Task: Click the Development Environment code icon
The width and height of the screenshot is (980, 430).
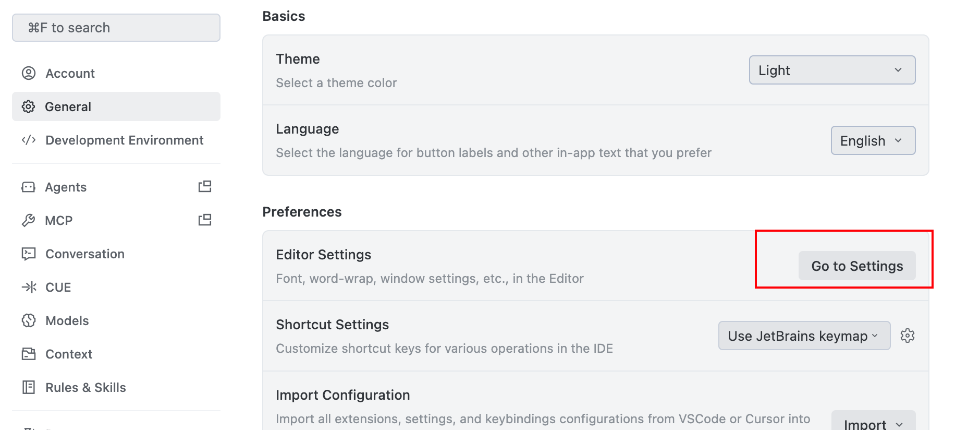Action: [x=29, y=140]
